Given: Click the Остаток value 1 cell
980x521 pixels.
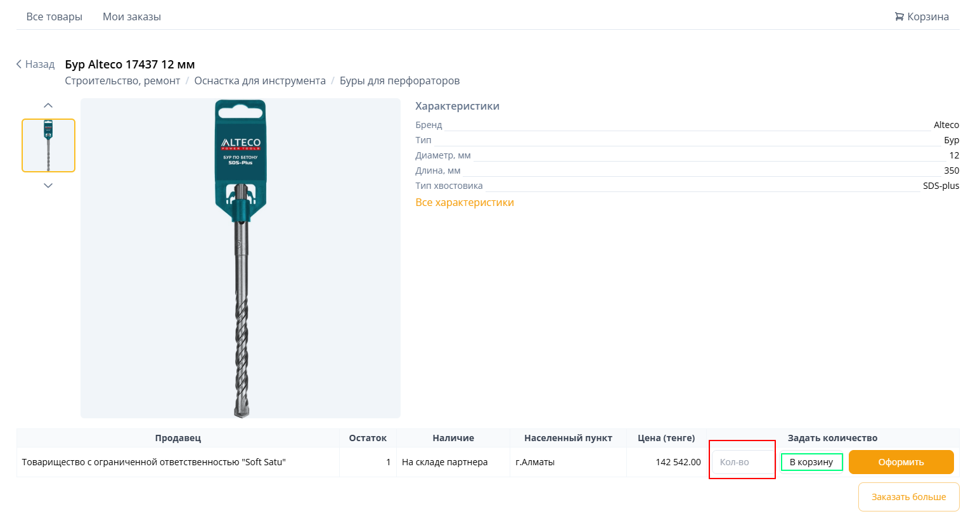Looking at the screenshot, I should 368,462.
